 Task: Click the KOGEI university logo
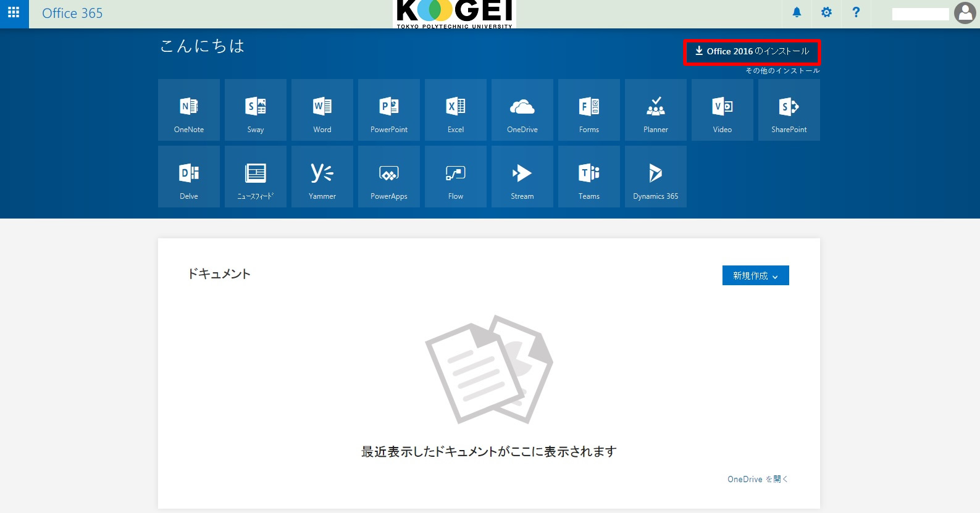pyautogui.click(x=454, y=14)
